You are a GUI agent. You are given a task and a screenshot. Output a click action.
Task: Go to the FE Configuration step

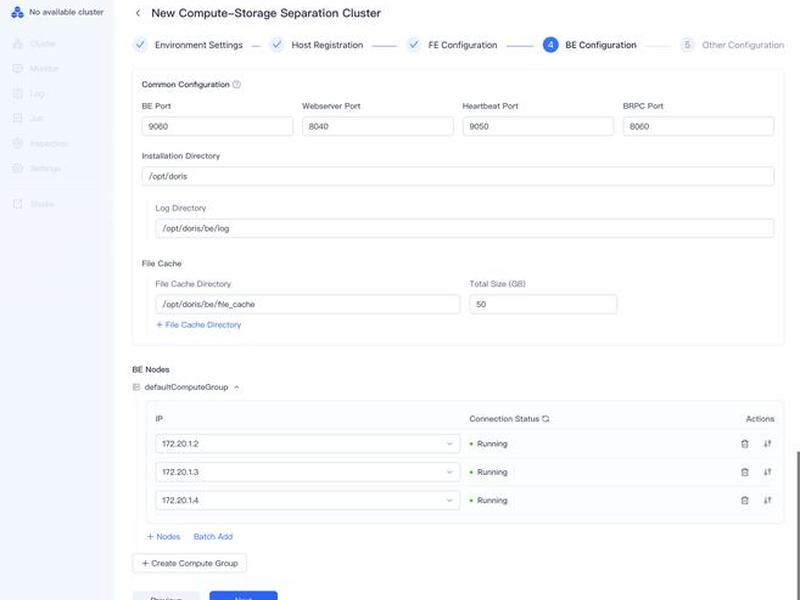[x=452, y=45]
